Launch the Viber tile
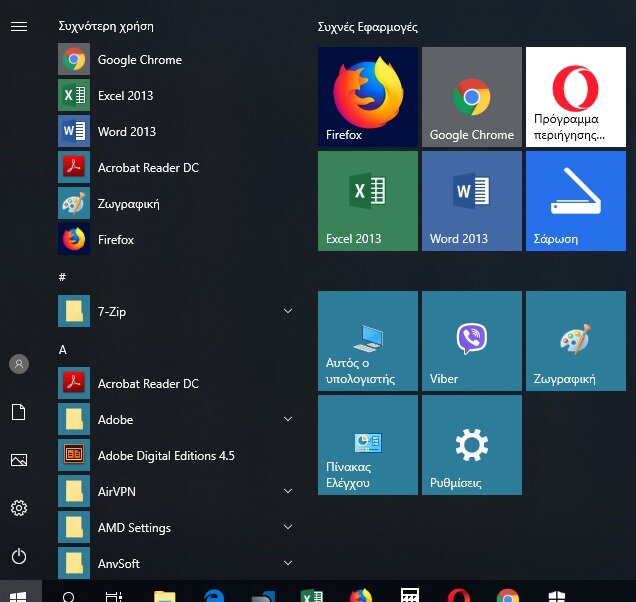Image resolution: width=636 pixels, height=602 pixels. click(472, 341)
